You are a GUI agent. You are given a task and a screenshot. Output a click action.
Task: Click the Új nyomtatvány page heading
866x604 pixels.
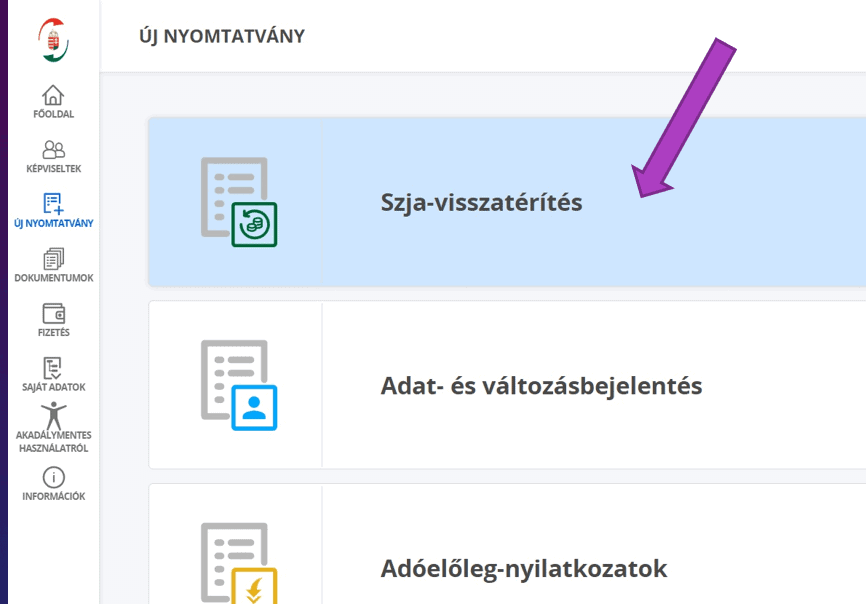coord(222,36)
